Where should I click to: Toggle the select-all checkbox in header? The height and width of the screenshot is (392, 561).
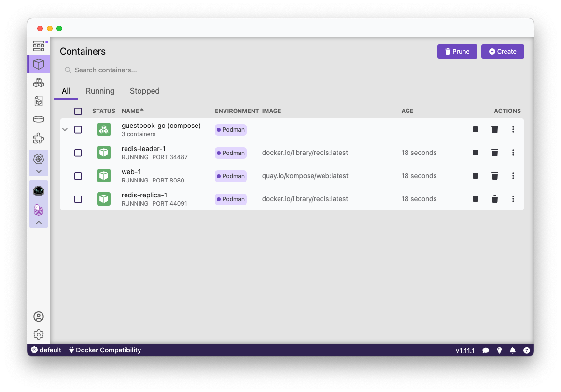(78, 111)
